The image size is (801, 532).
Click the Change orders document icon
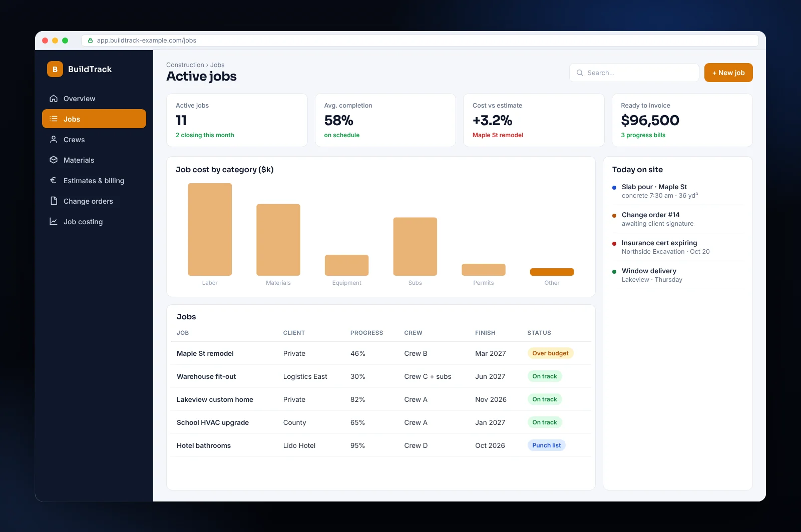coord(54,201)
